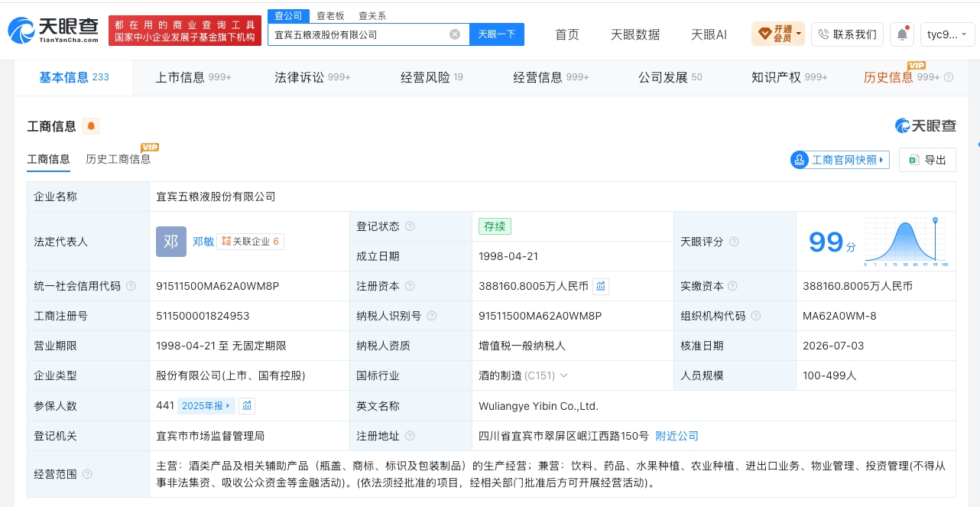Click the 关联企业 6 tag
This screenshot has height=507, width=980.
point(251,242)
